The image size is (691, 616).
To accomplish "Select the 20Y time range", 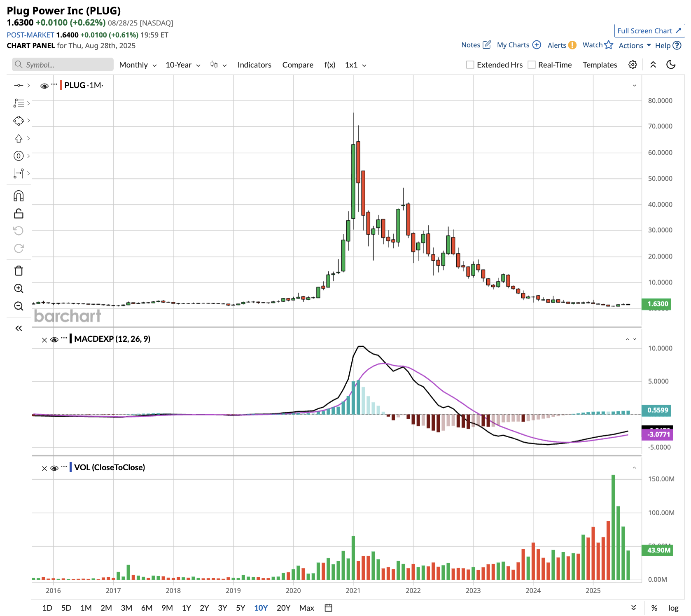I will pyautogui.click(x=283, y=608).
